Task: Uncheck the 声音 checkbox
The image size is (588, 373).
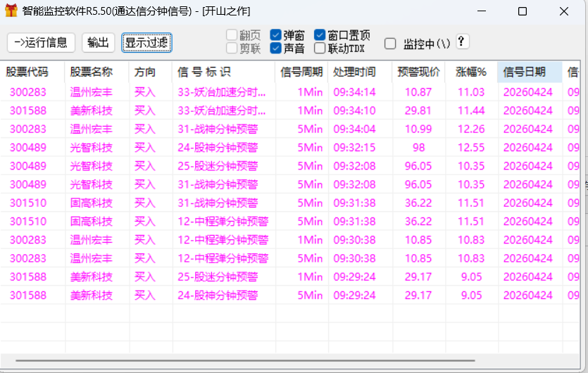Action: (275, 48)
